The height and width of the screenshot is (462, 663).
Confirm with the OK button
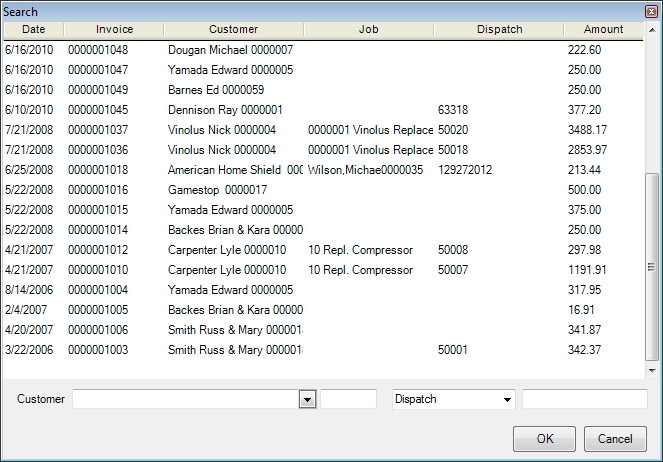click(x=545, y=439)
